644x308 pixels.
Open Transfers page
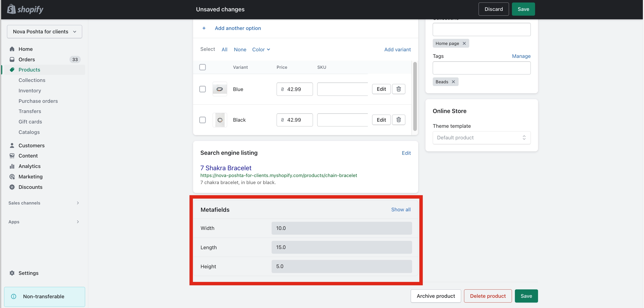click(x=30, y=111)
